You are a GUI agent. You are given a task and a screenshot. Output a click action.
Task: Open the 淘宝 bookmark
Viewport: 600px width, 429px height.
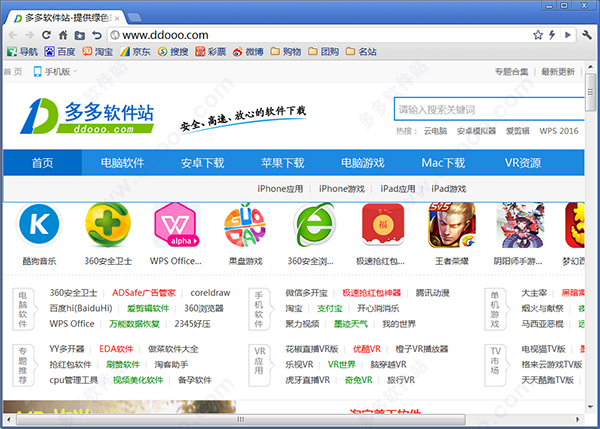98,51
